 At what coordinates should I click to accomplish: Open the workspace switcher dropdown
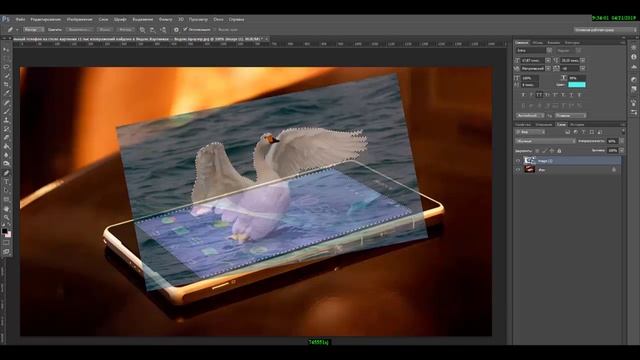(x=605, y=29)
